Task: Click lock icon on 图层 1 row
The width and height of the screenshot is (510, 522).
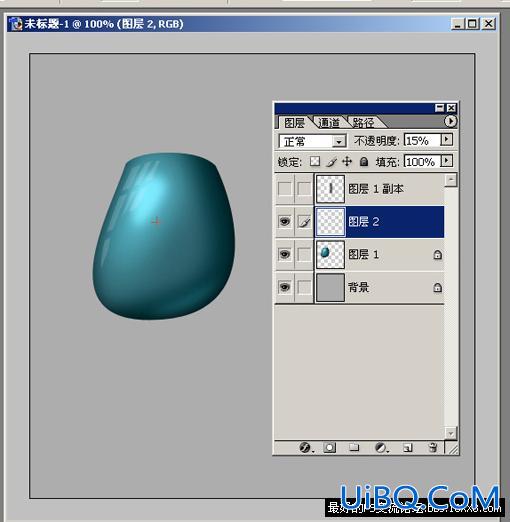Action: (437, 255)
